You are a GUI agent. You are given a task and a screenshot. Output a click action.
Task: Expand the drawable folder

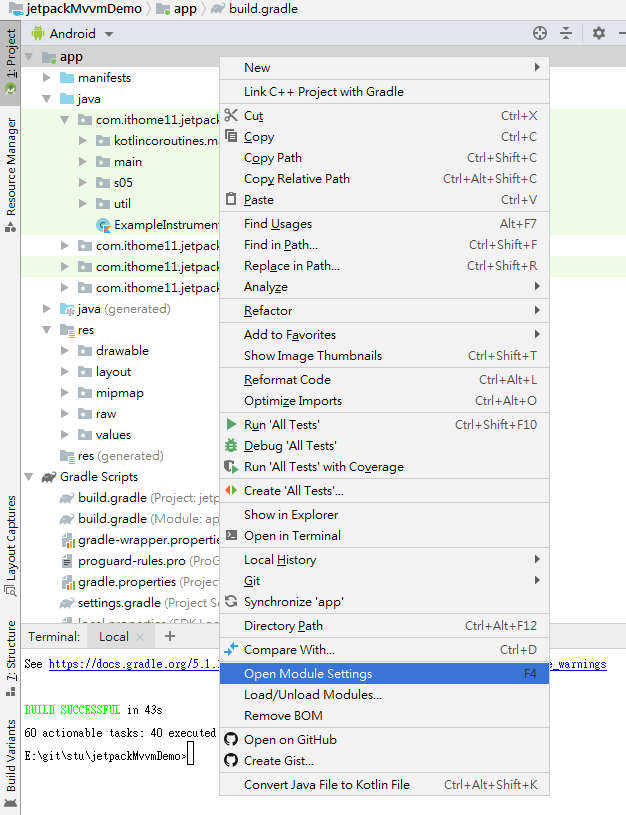[x=65, y=351]
